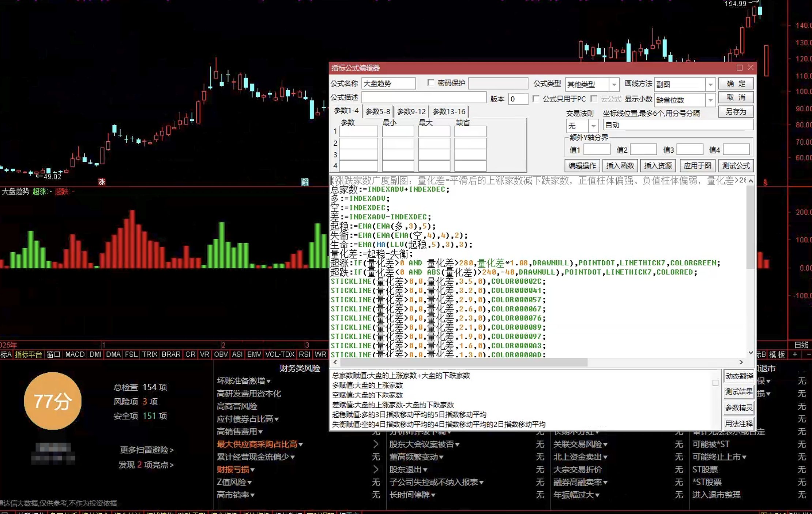Viewport: 812px width, 514px height.
Task: Toggle the 云公式 checkbox
Action: click(x=594, y=99)
